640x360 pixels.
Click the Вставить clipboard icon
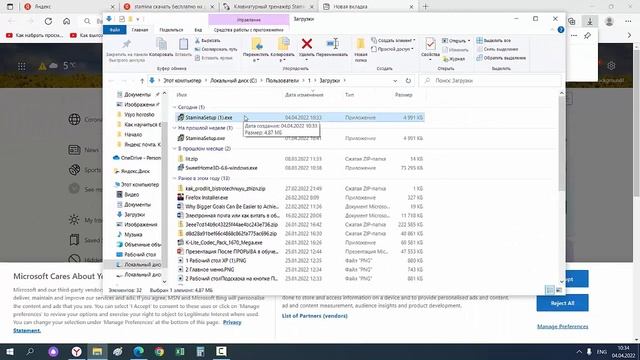(183, 44)
